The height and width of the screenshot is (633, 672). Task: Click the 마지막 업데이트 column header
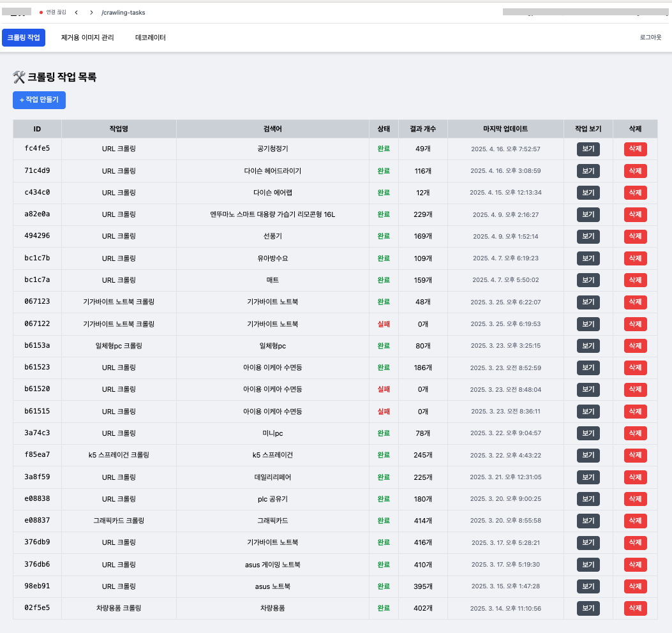pos(505,129)
